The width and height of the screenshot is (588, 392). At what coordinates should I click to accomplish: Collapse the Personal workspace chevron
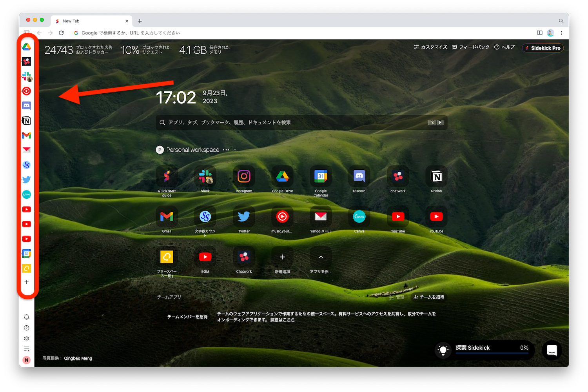[235, 150]
